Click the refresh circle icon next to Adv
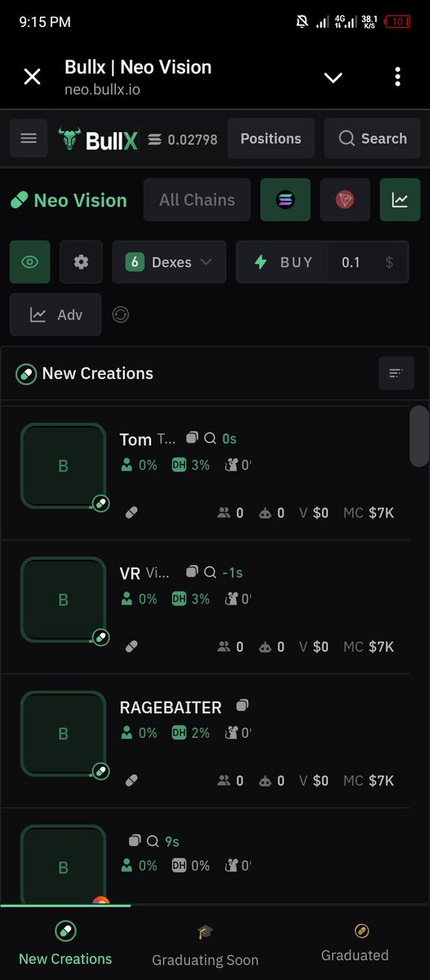The image size is (430, 980). [x=121, y=314]
